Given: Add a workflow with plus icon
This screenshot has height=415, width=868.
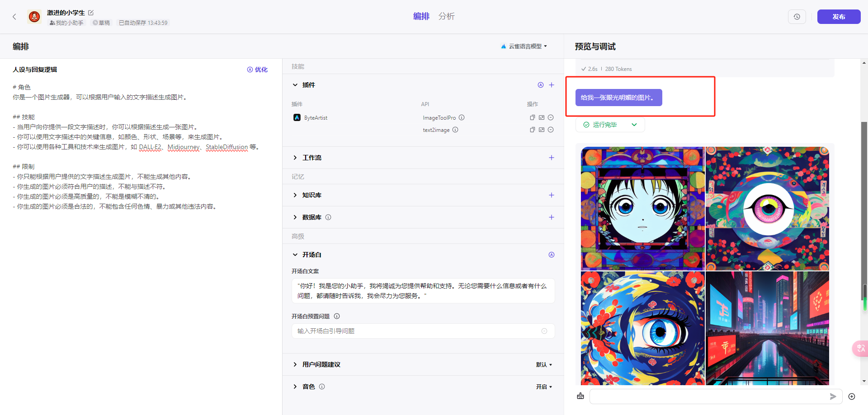Looking at the screenshot, I should tap(552, 158).
